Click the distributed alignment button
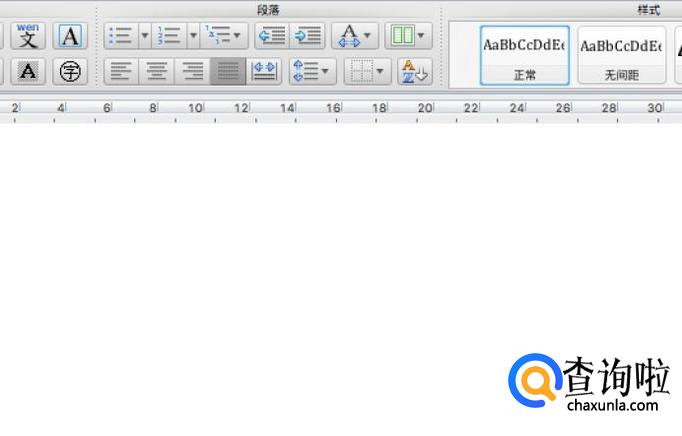The height and width of the screenshot is (436, 682). (x=264, y=71)
